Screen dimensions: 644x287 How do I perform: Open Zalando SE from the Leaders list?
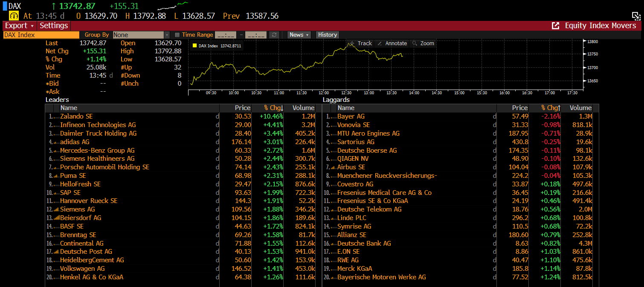click(x=76, y=116)
